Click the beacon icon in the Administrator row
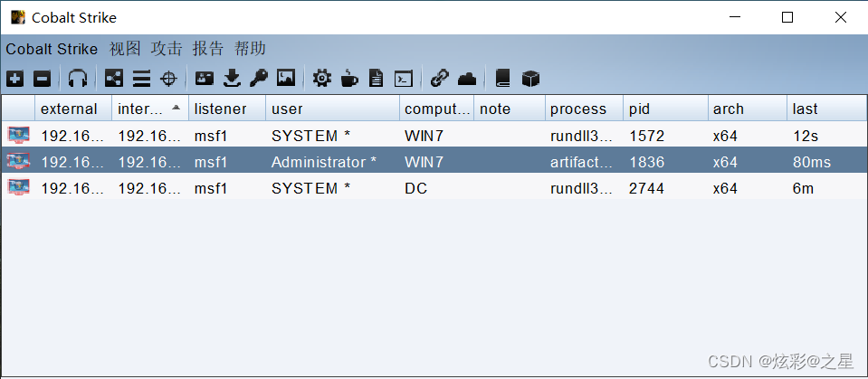The image size is (868, 379). tap(18, 162)
